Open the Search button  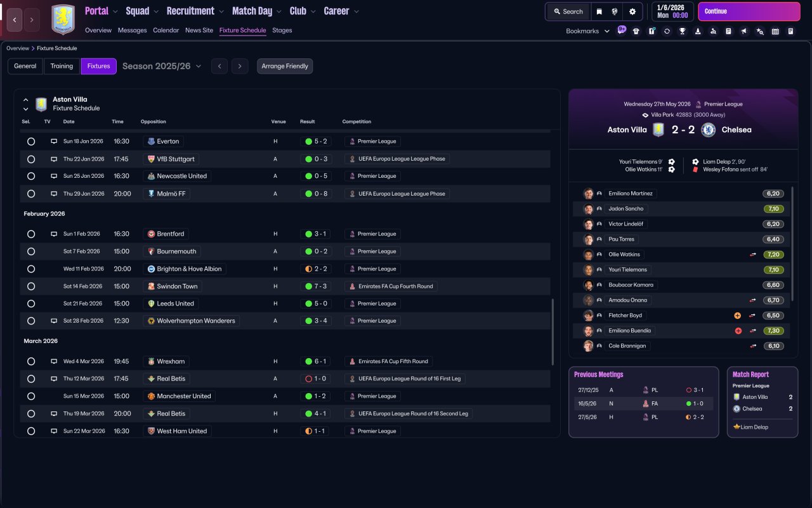[x=568, y=11]
